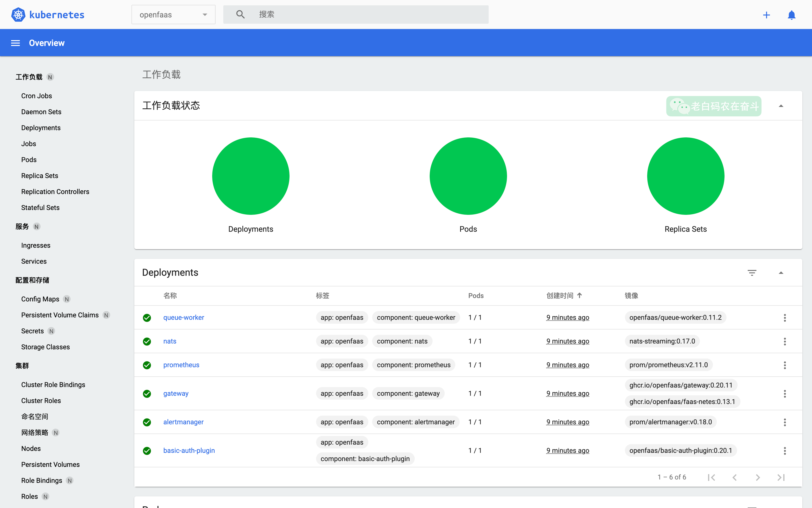Collapse the 工作负载状态 card
The height and width of the screenshot is (508, 812).
click(x=781, y=106)
